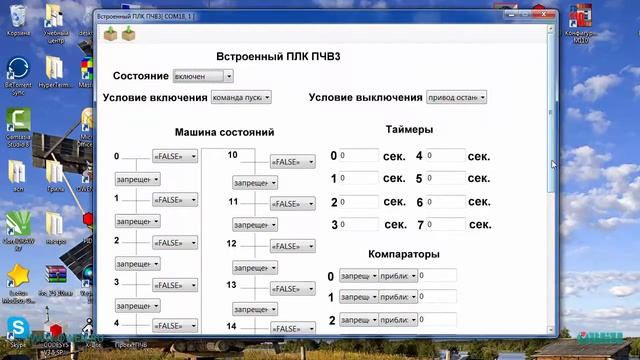Open the Условие включения dropdown

point(241,97)
